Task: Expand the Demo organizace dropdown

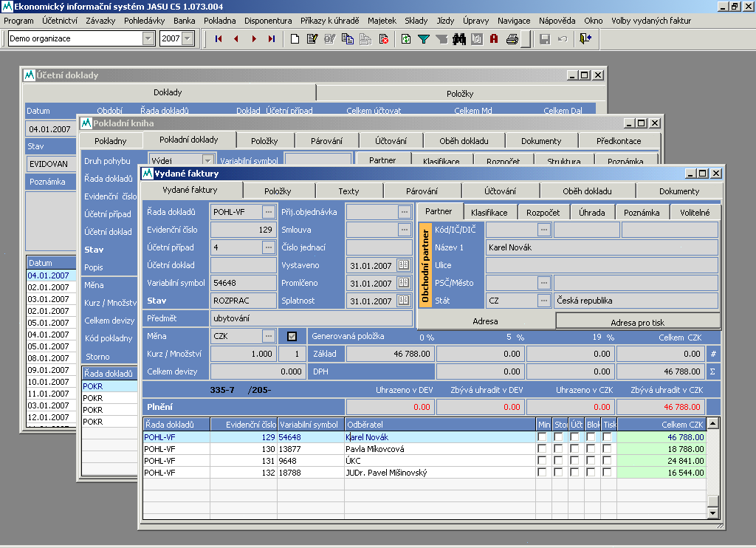Action: [x=148, y=38]
